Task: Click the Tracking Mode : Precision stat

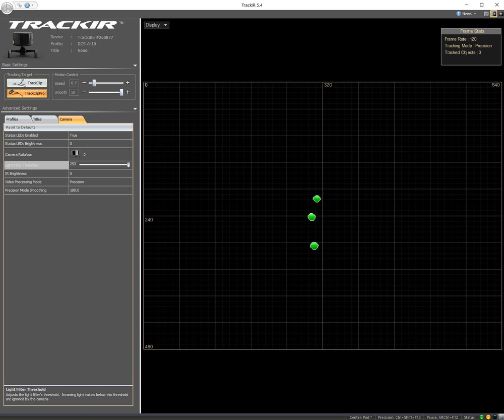Action: pyautogui.click(x=468, y=46)
